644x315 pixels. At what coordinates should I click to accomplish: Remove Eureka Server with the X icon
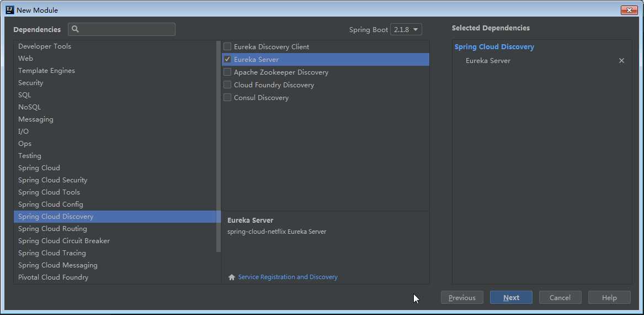pyautogui.click(x=621, y=60)
